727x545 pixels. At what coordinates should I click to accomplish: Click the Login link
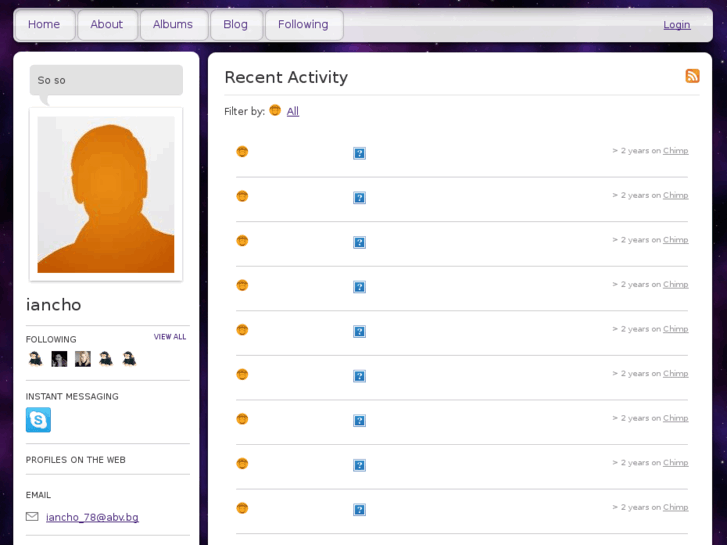pos(676,25)
